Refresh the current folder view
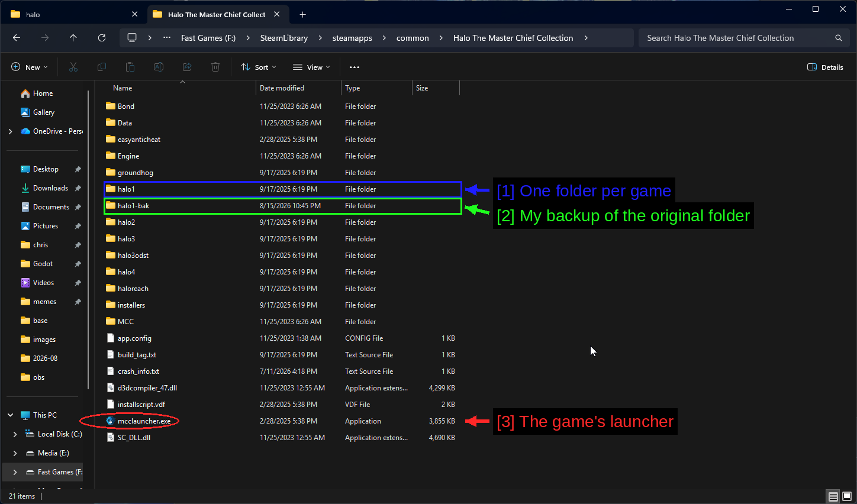857x504 pixels. (x=102, y=38)
